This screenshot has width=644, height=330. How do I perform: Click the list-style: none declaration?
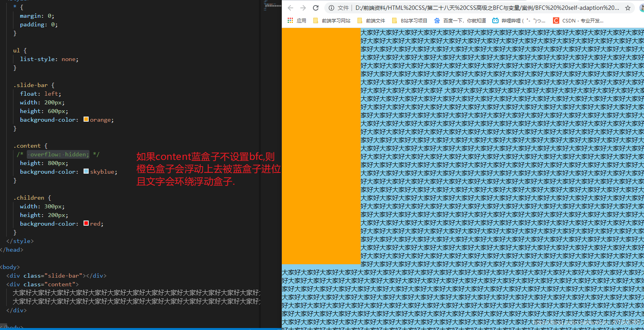[x=49, y=59]
